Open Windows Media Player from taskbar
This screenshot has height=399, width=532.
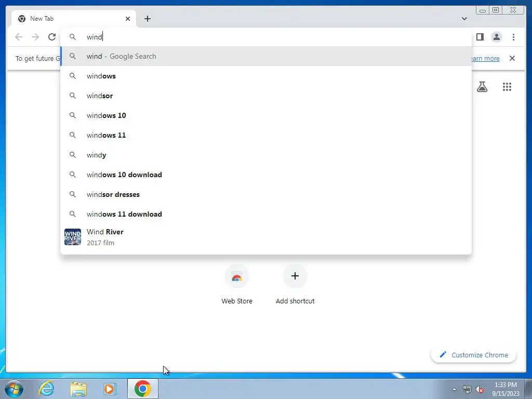pyautogui.click(x=110, y=389)
